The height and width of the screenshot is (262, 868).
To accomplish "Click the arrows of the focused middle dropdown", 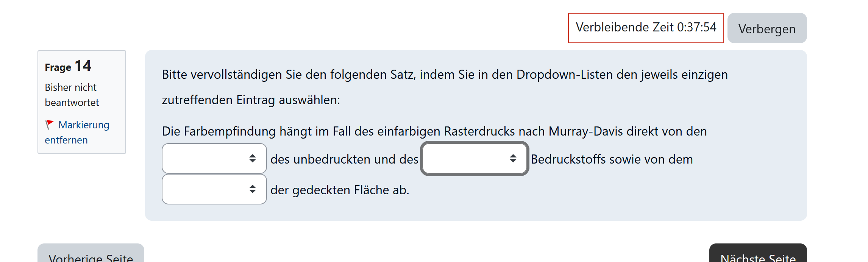I will pyautogui.click(x=513, y=158).
